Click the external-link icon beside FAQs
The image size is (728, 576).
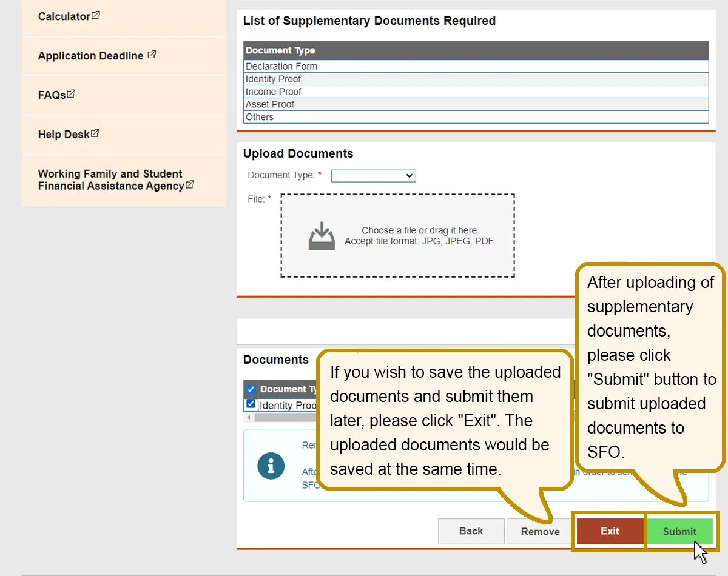(71, 94)
